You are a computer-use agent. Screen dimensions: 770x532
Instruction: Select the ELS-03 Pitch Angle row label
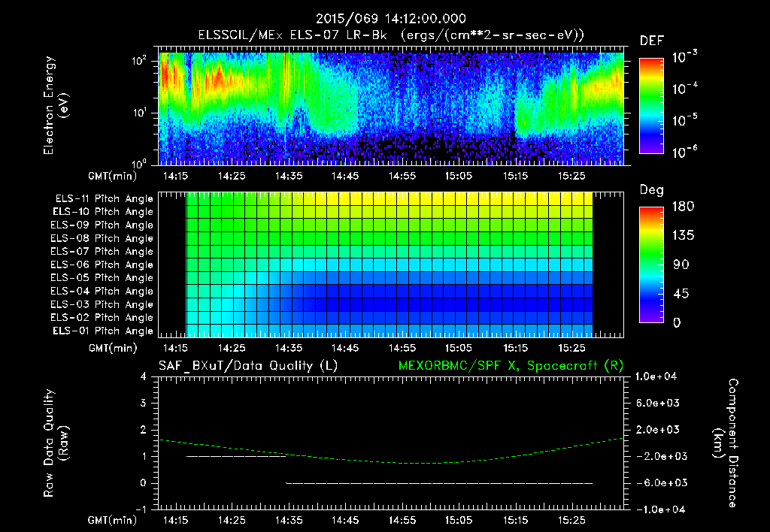(102, 305)
